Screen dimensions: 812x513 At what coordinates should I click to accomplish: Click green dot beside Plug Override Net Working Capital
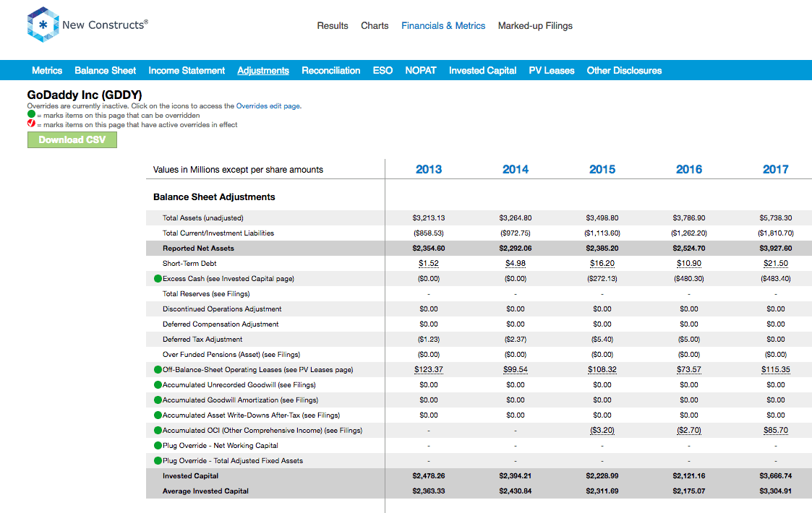[x=158, y=445]
